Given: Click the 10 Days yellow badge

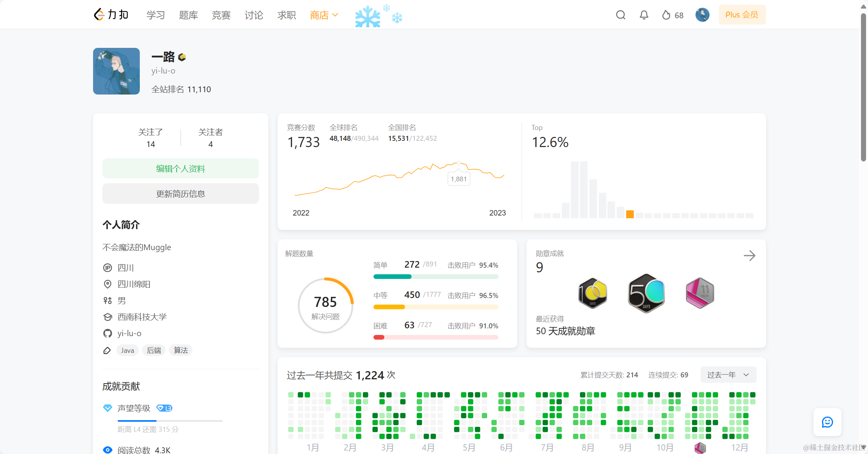Looking at the screenshot, I should click(592, 293).
